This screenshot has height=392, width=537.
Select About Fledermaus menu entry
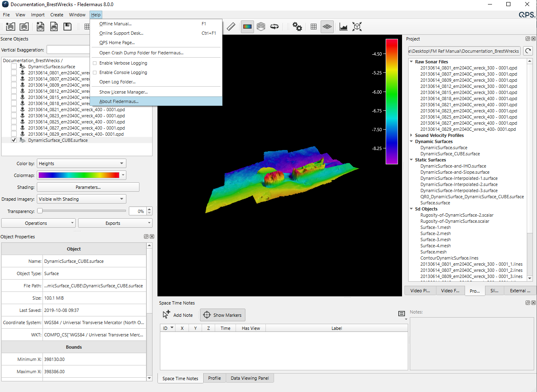pyautogui.click(x=119, y=101)
